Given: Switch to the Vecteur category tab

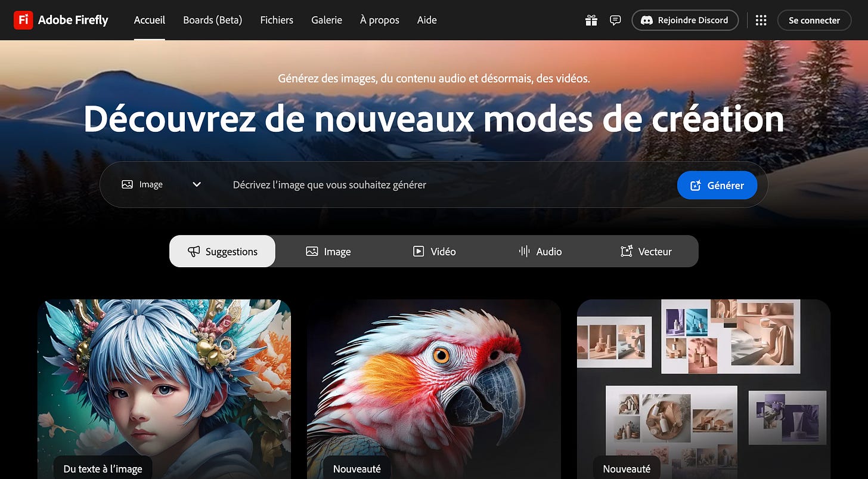Looking at the screenshot, I should (646, 251).
